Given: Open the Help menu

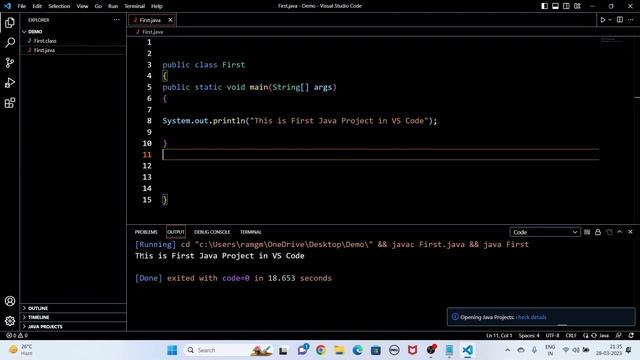Looking at the screenshot, I should coord(157,6).
